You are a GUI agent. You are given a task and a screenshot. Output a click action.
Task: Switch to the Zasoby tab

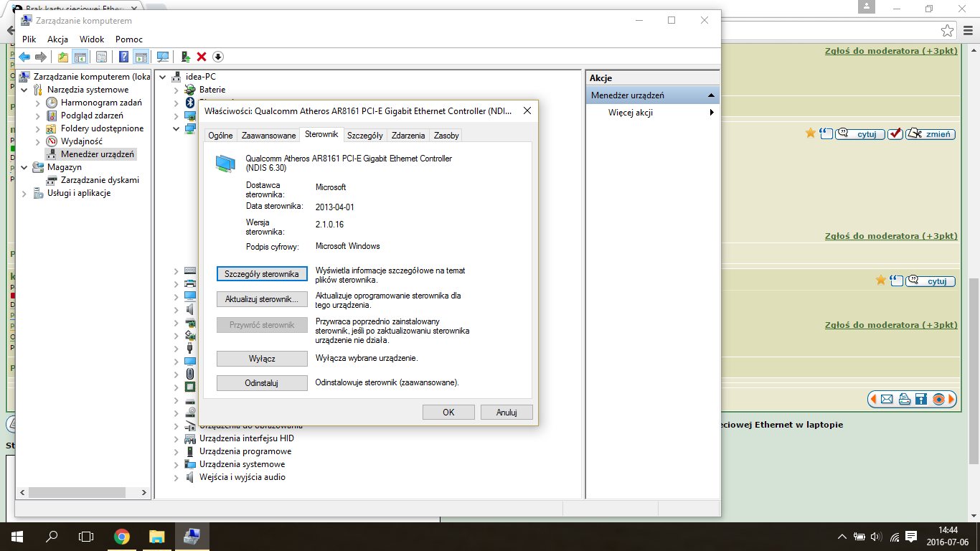[446, 136]
